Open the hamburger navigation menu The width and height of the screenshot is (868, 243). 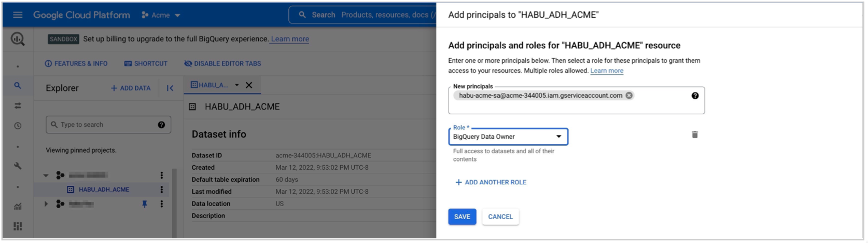pos(18,15)
